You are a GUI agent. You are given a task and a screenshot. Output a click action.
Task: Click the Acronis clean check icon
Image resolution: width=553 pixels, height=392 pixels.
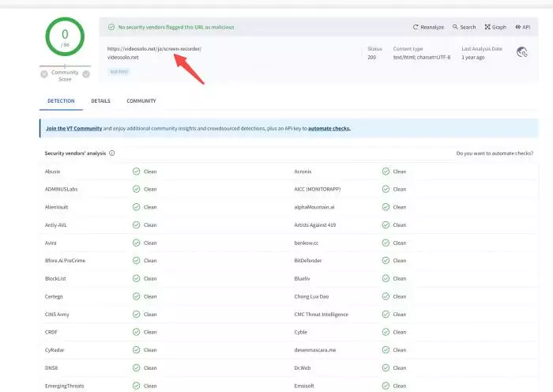(386, 171)
